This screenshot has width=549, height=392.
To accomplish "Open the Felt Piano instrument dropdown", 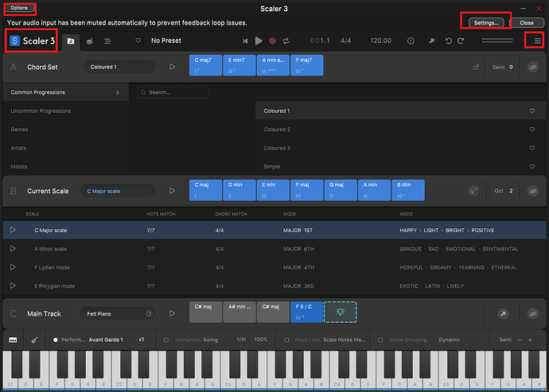I will [x=118, y=314].
